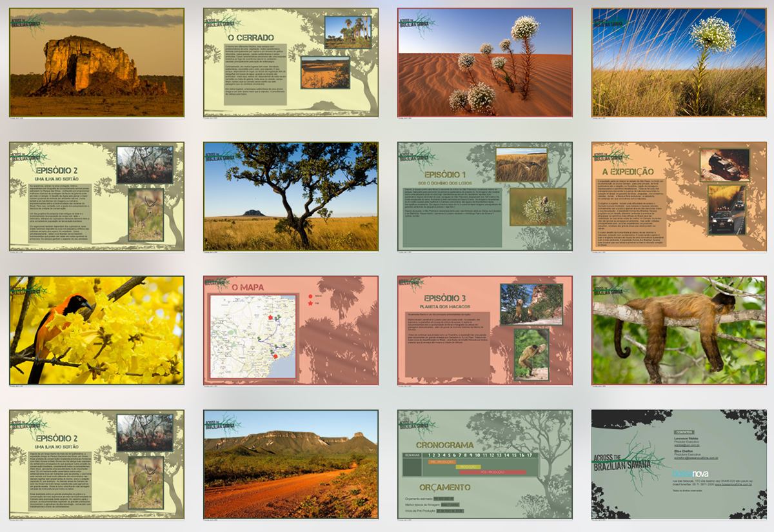The width and height of the screenshot is (774, 532).
Task: Click the monkey on green background photo, Episódio 3
Action: [531, 354]
